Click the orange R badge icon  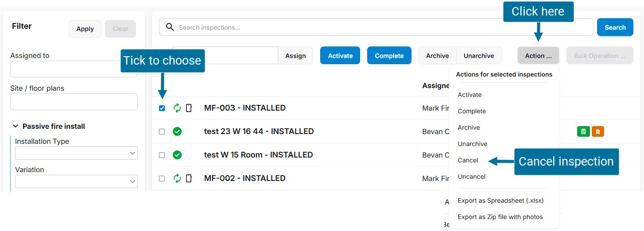597,131
